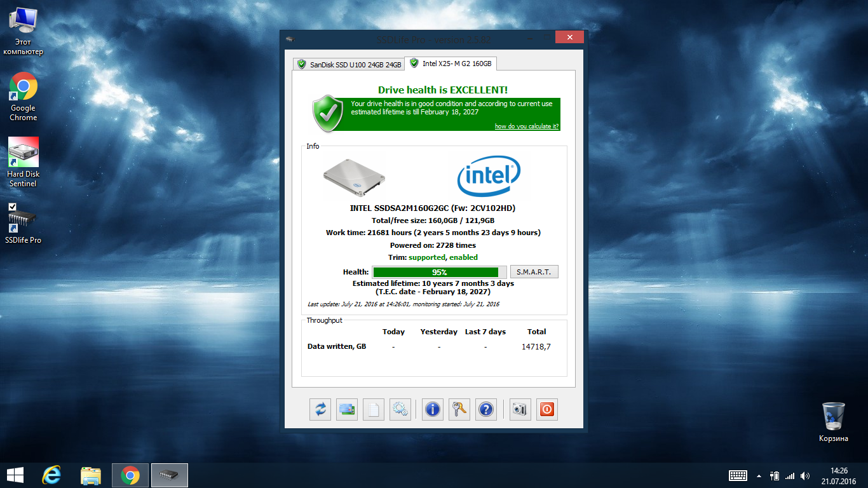This screenshot has height=488, width=868.
Task: Click the 95% health progress bar
Action: click(x=439, y=272)
